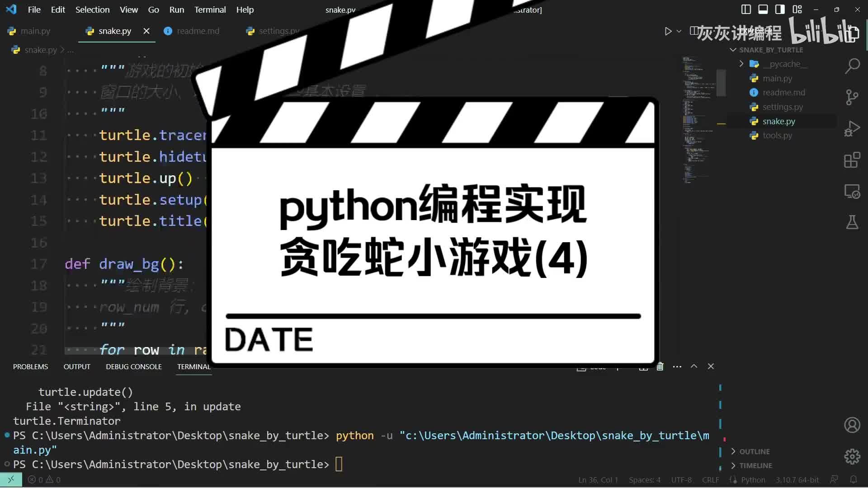The height and width of the screenshot is (488, 868).
Task: Click the notifications bell in status bar
Action: [854, 480]
